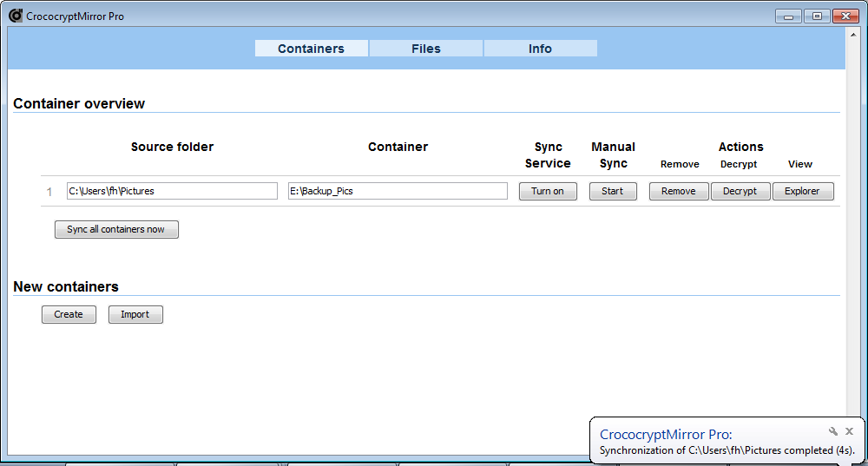
Task: Select the source folder path field
Action: click(172, 191)
